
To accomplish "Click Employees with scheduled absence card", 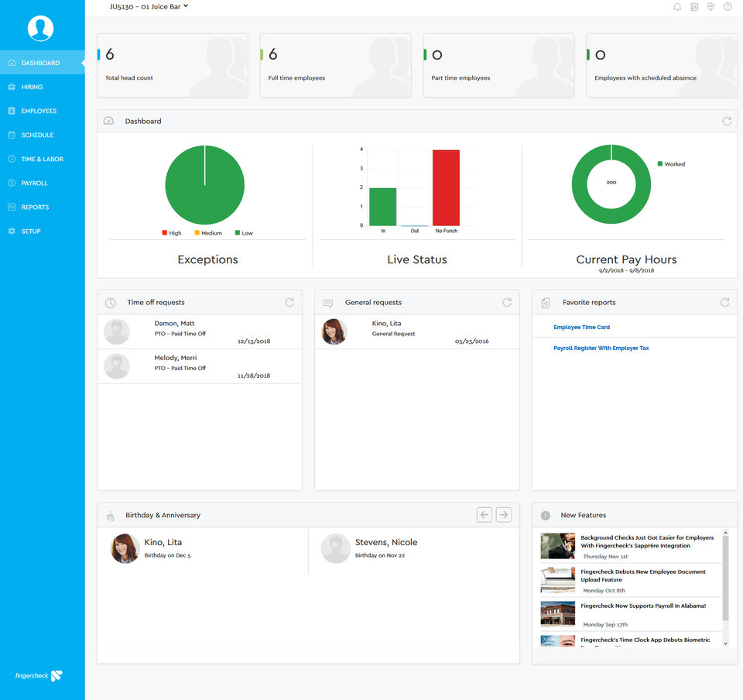I will [x=662, y=65].
